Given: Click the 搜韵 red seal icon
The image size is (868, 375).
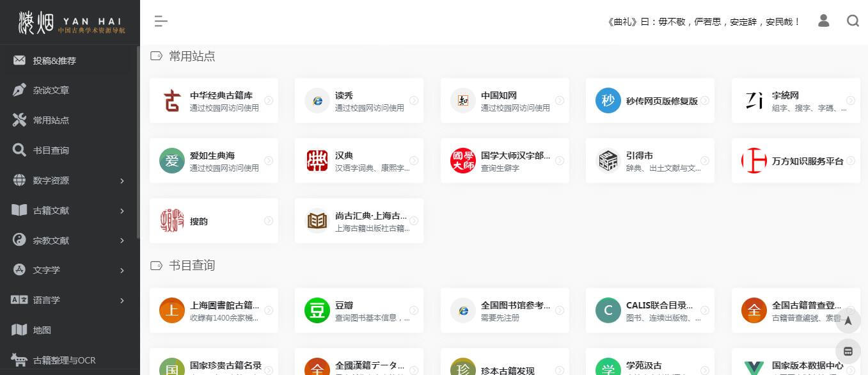Looking at the screenshot, I should (171, 220).
